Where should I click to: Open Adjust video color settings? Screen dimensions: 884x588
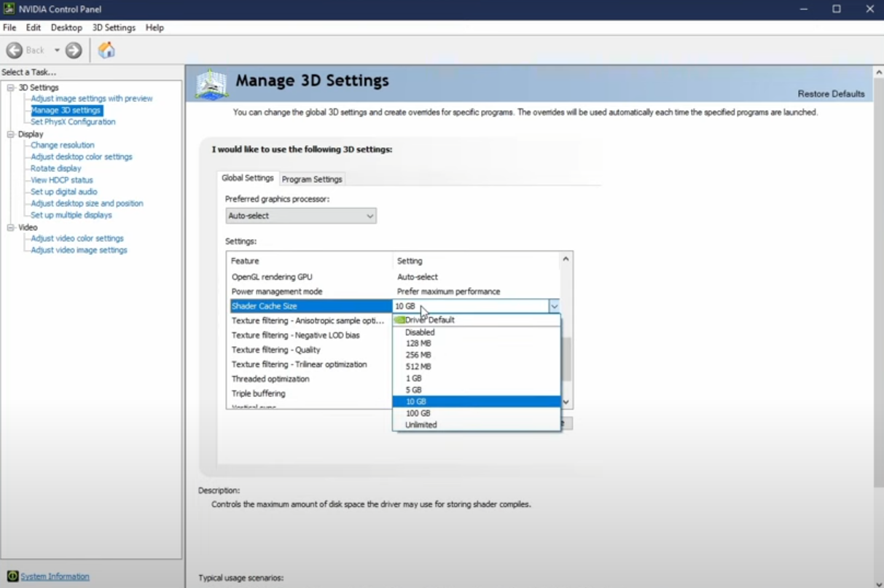pos(77,238)
